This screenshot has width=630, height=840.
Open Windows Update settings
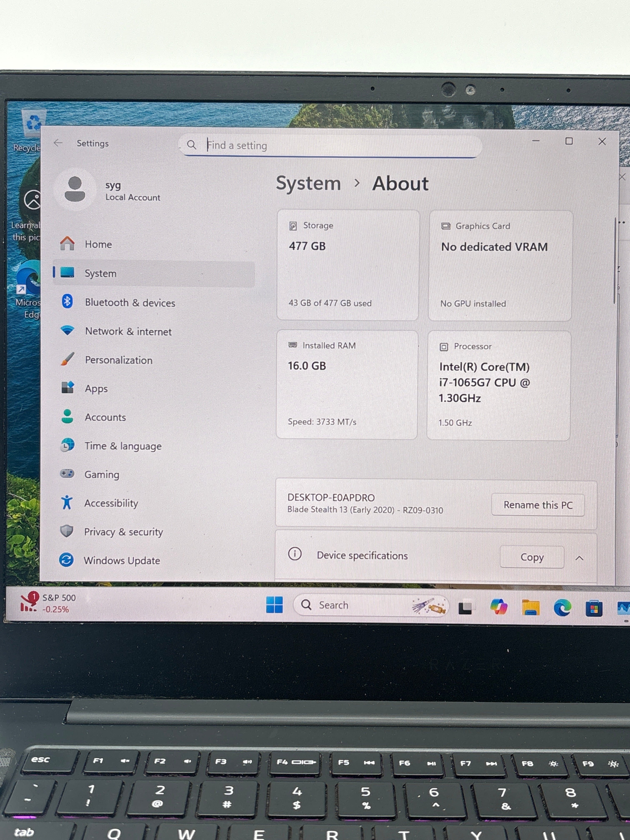click(x=153, y=560)
